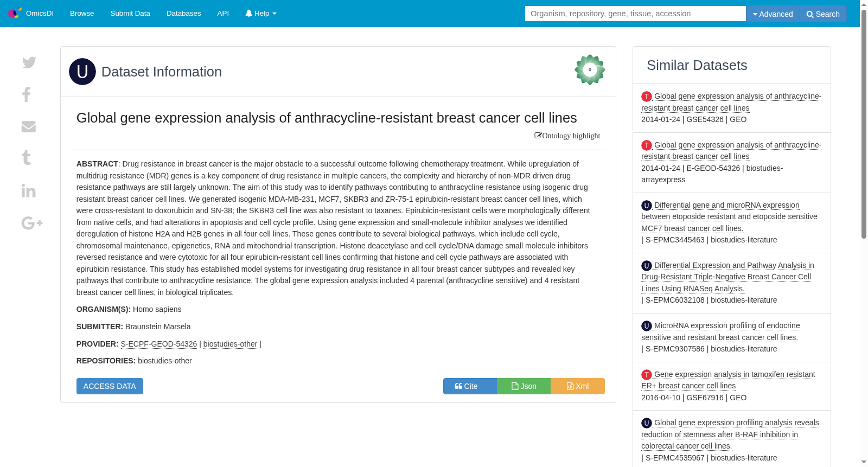868x467 pixels.
Task: Open the API page
Action: tap(223, 13)
